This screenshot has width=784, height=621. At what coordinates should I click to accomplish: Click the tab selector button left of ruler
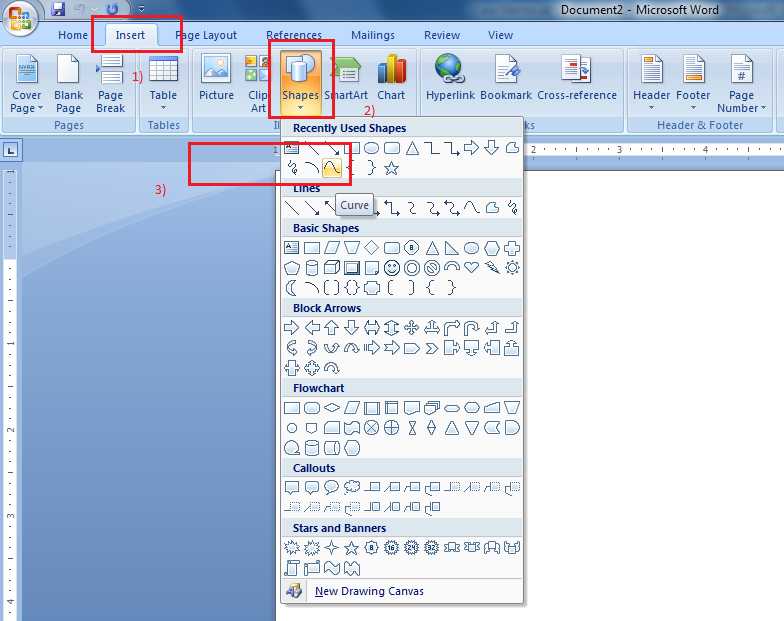click(11, 150)
